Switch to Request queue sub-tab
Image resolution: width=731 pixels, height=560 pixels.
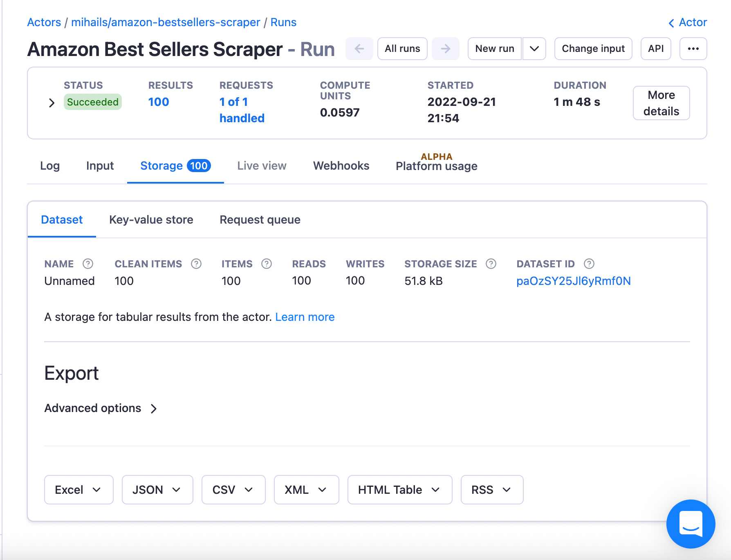[260, 220]
